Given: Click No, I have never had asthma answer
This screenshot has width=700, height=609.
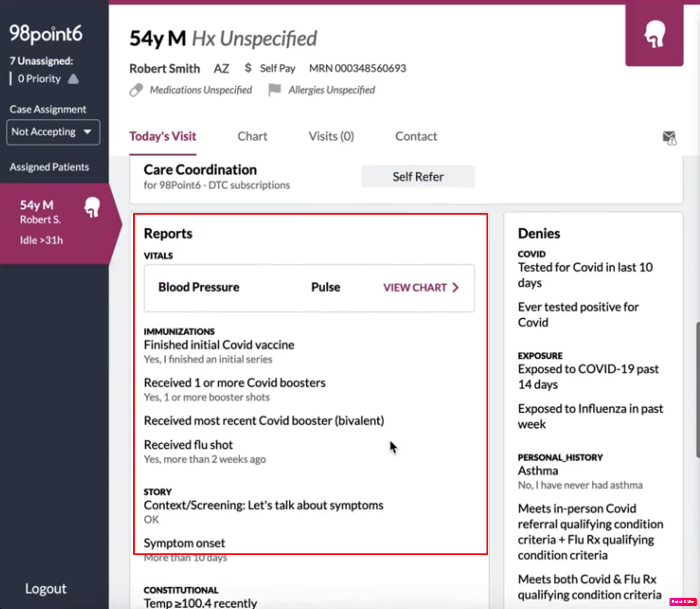Looking at the screenshot, I should [580, 485].
